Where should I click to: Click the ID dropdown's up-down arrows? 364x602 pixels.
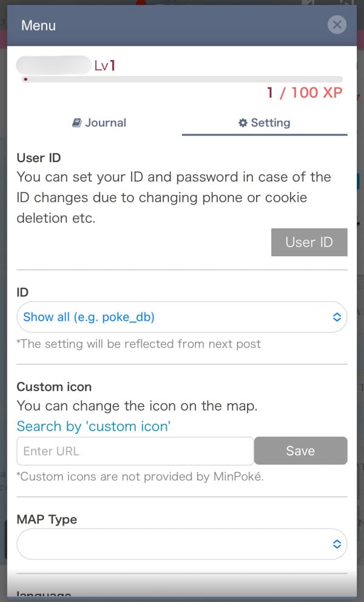point(337,316)
